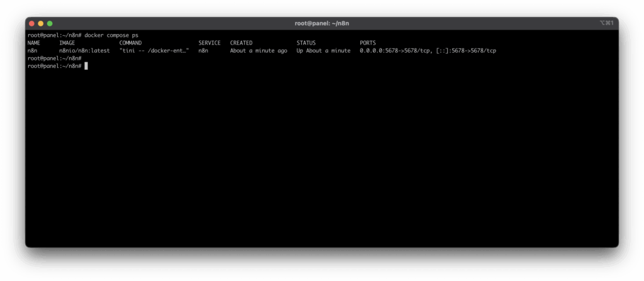
Task: Click the 'About a minute ago' created value
Action: pos(258,50)
